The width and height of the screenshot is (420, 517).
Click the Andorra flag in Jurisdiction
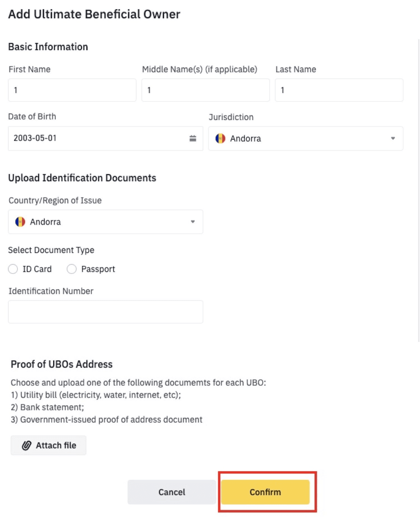click(220, 138)
